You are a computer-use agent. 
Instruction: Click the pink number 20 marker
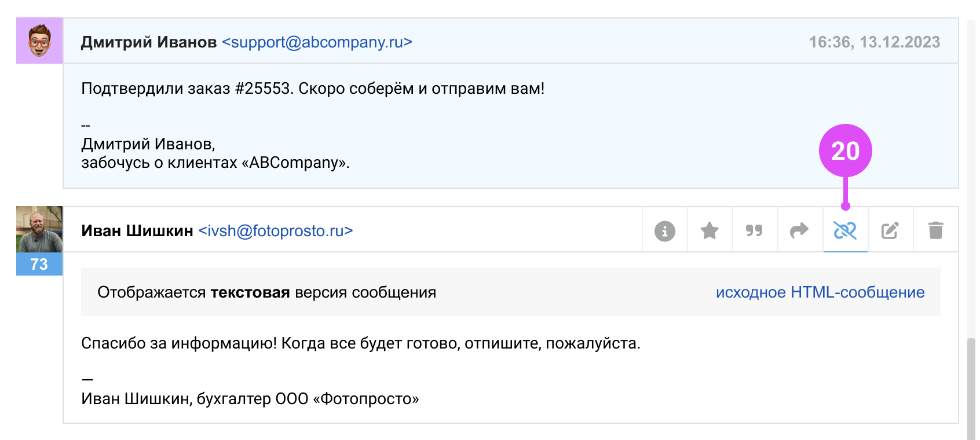click(x=845, y=151)
